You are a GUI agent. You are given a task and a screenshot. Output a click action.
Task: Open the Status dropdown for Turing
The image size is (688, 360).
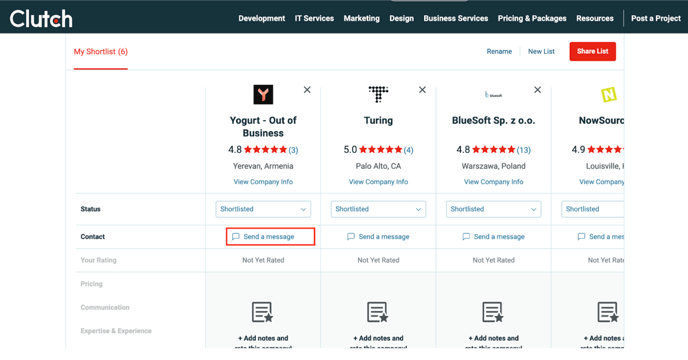pyautogui.click(x=378, y=209)
